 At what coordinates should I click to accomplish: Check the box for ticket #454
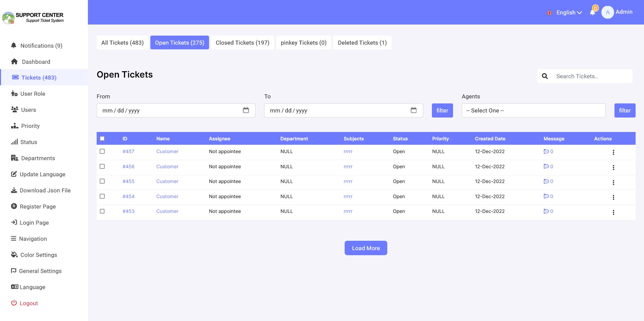pos(102,196)
